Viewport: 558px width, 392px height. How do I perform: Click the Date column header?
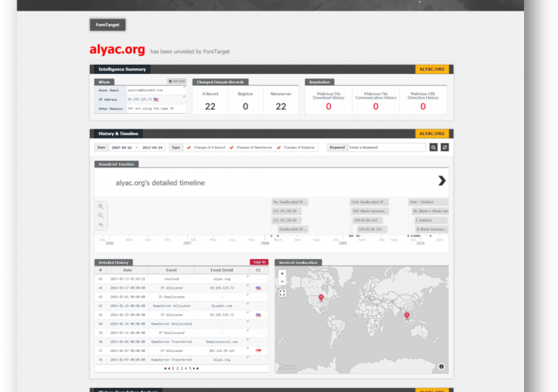[127, 271]
